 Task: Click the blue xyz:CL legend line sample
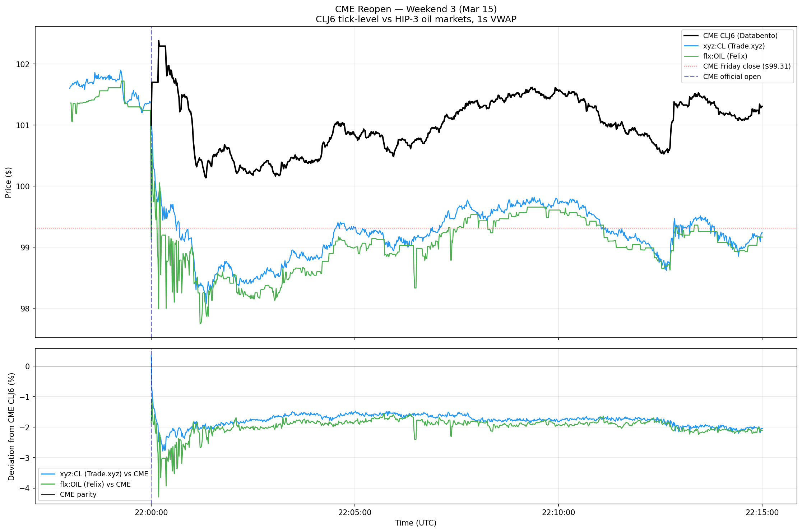pos(691,46)
